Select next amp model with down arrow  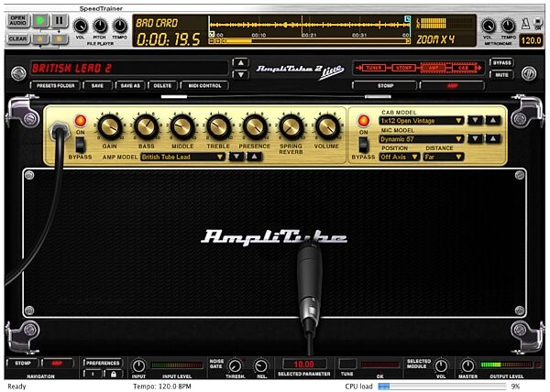[x=236, y=157]
